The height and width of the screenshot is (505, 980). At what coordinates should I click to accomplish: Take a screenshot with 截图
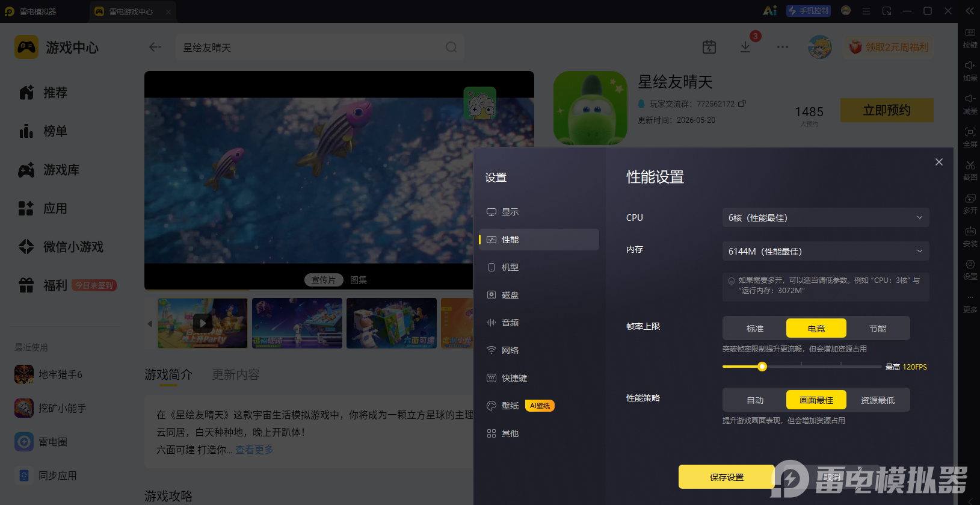(x=970, y=170)
